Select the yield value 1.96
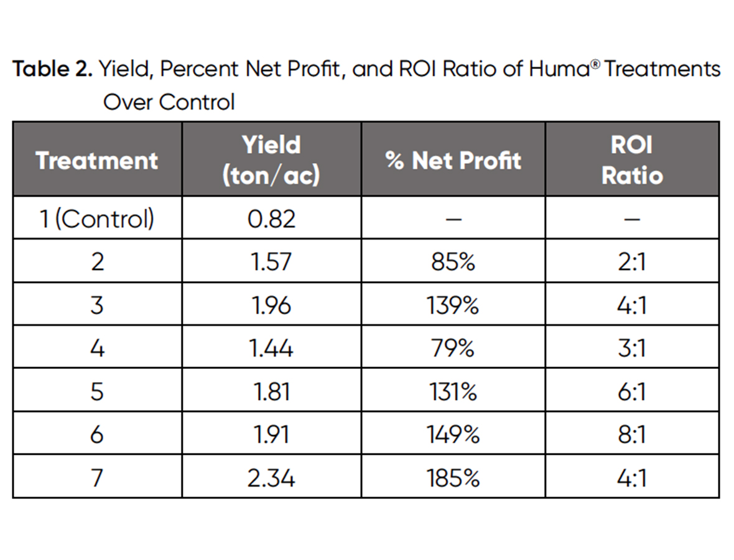The image size is (734, 560). 271,305
